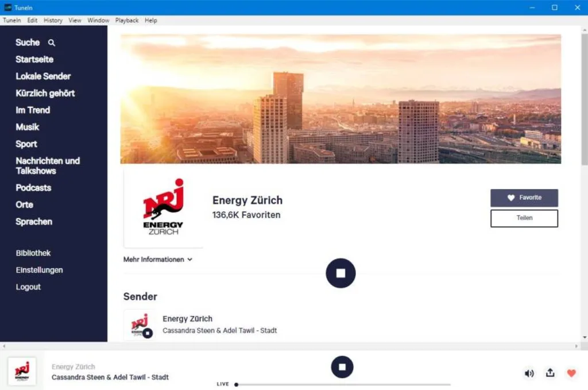This screenshot has width=588, height=390.
Task: Toggle favorite with the red heart icon
Action: (571, 373)
